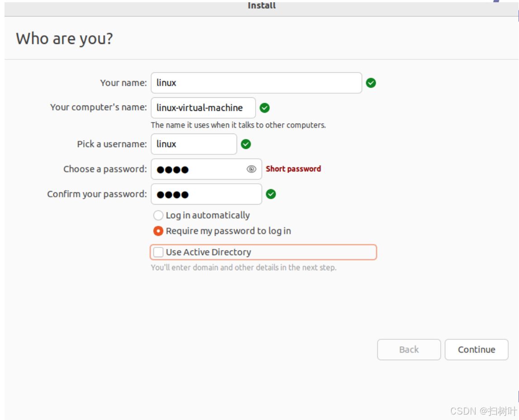The height and width of the screenshot is (420, 519).
Task: Click the Your name input field
Action: click(256, 83)
